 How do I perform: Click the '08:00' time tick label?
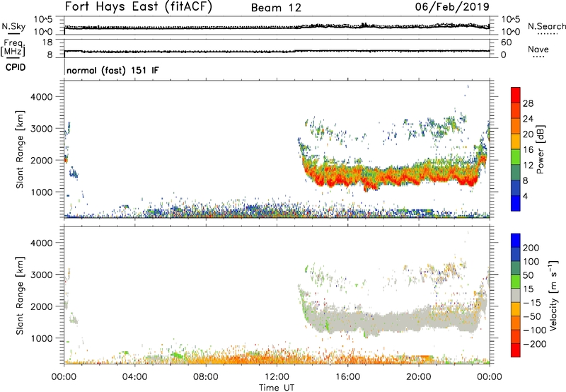[206, 377]
